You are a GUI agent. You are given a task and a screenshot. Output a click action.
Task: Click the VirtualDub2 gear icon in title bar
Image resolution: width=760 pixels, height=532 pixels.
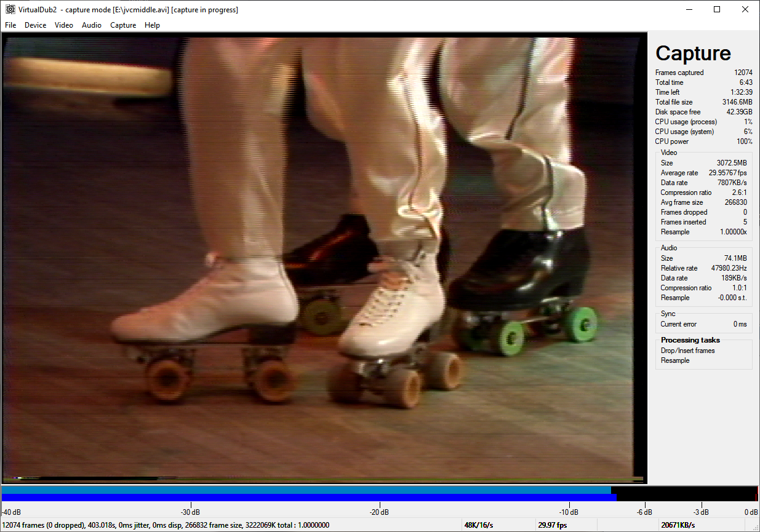point(10,9)
